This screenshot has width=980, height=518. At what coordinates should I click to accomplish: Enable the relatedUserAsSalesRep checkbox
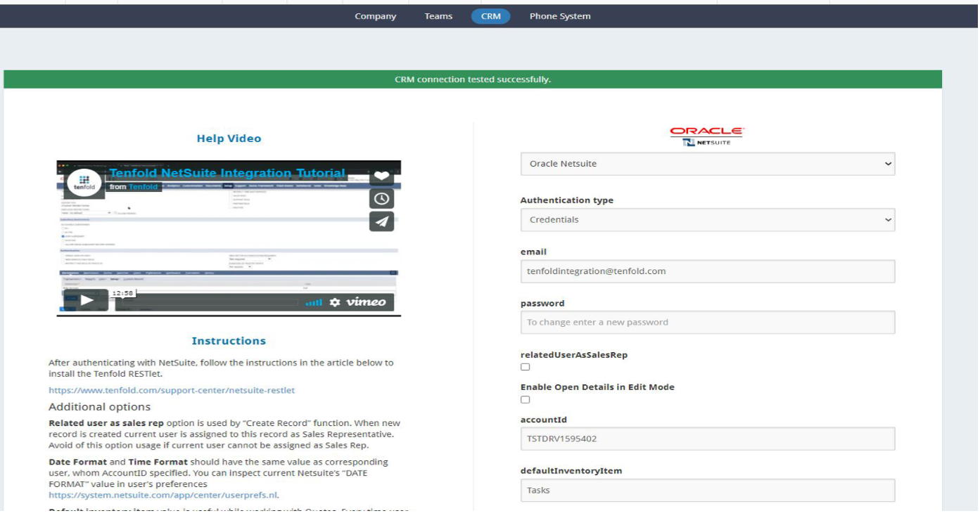[524, 366]
